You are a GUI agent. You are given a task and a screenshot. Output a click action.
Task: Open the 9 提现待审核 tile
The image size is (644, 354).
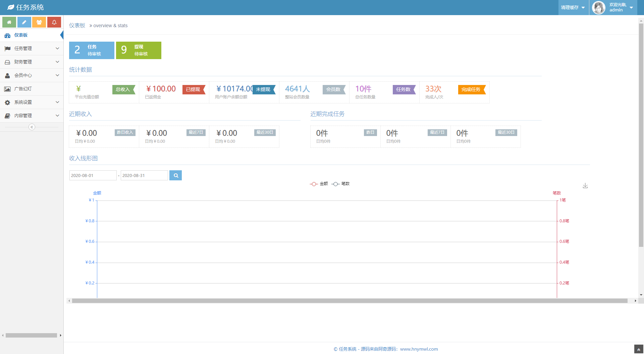(139, 50)
